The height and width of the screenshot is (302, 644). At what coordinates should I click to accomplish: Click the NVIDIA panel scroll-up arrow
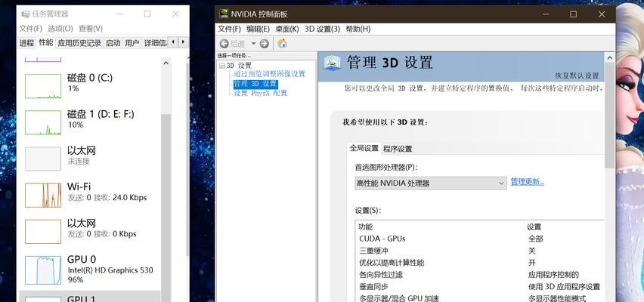click(610, 57)
